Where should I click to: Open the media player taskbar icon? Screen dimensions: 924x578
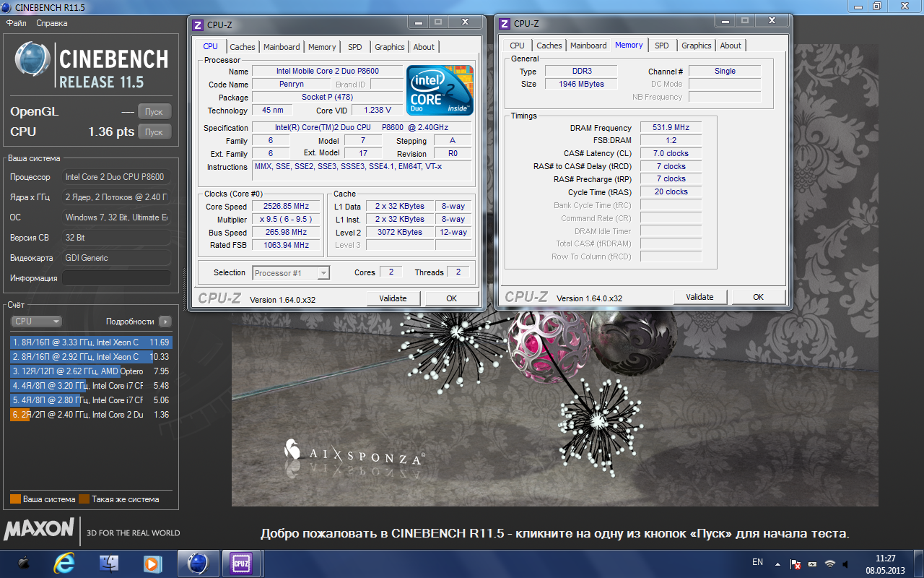[152, 563]
